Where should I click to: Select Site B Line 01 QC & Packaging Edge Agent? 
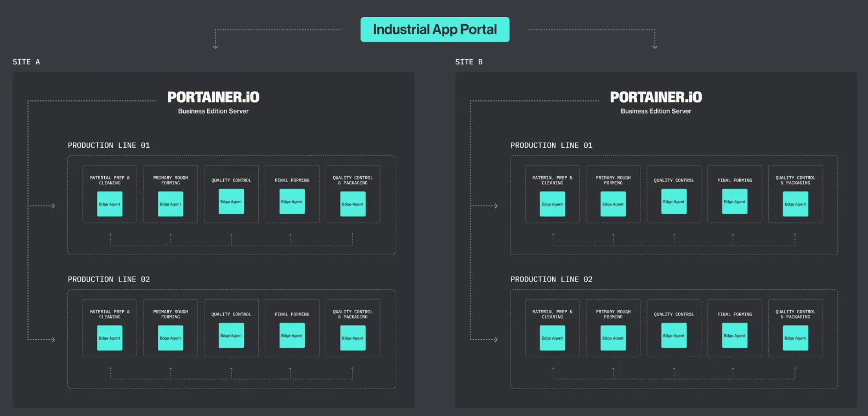(x=796, y=204)
